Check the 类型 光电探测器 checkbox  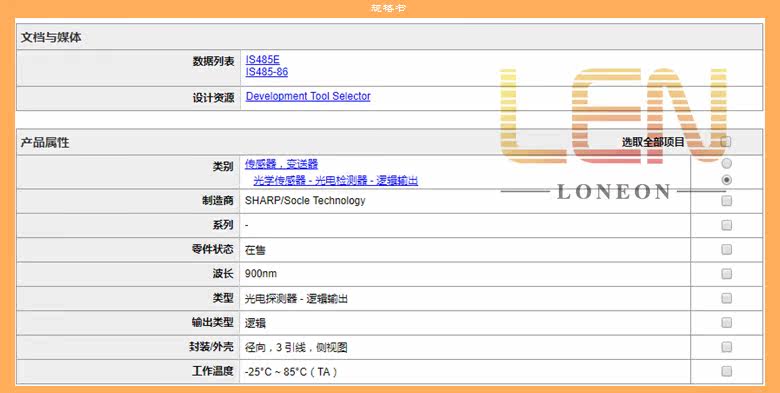[x=726, y=298]
